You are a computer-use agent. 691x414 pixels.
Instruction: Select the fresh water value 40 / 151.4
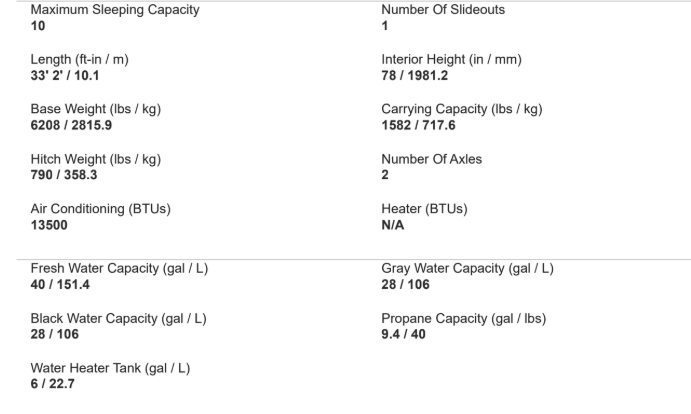pyautogui.click(x=60, y=285)
